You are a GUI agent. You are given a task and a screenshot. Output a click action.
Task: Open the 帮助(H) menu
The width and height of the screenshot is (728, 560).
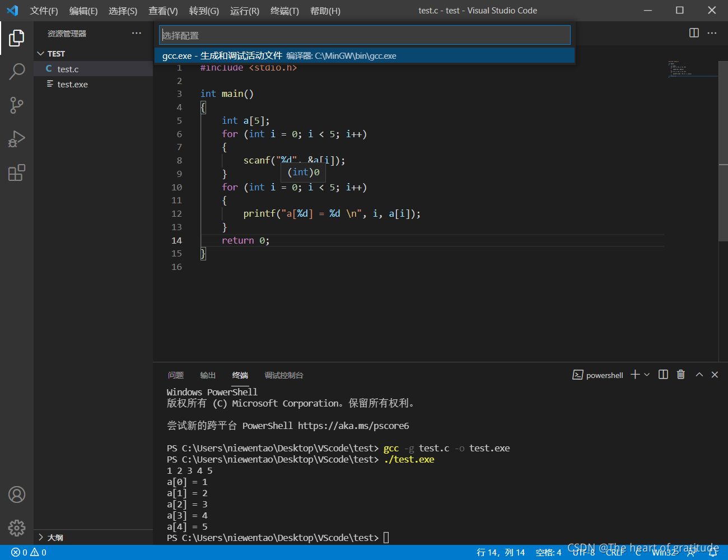(325, 11)
